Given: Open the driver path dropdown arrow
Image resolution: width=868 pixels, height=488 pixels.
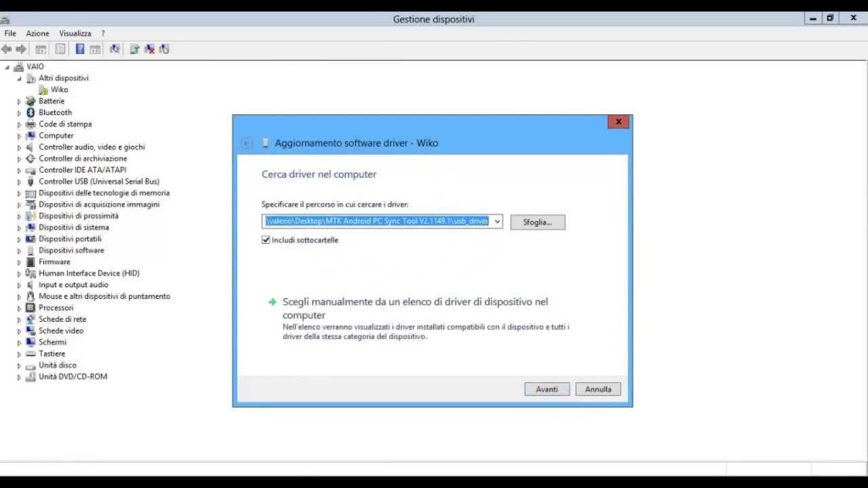Looking at the screenshot, I should pos(497,222).
